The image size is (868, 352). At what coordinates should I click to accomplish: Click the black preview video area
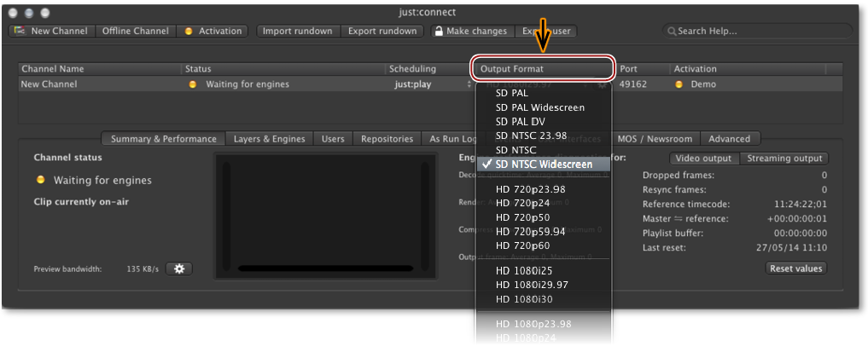pos(325,216)
